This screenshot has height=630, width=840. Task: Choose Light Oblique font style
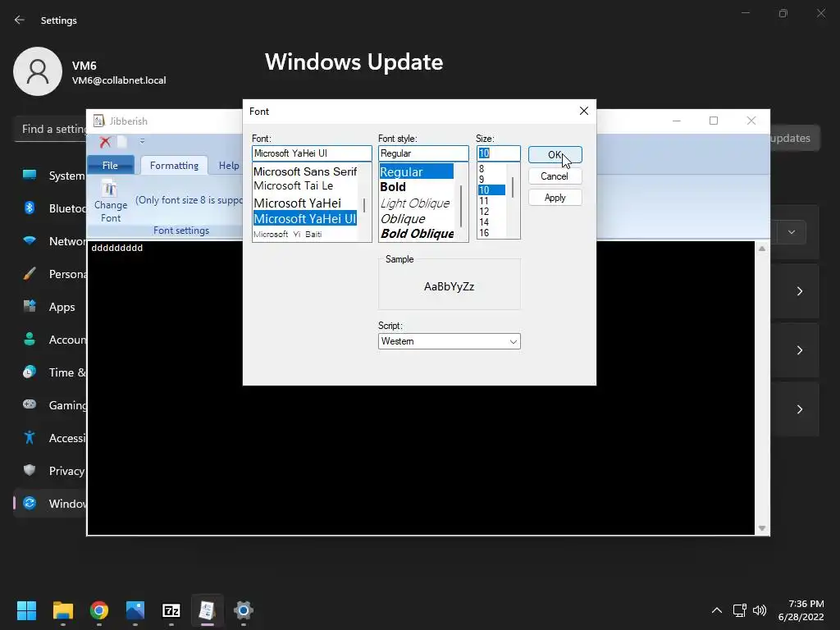coord(416,203)
